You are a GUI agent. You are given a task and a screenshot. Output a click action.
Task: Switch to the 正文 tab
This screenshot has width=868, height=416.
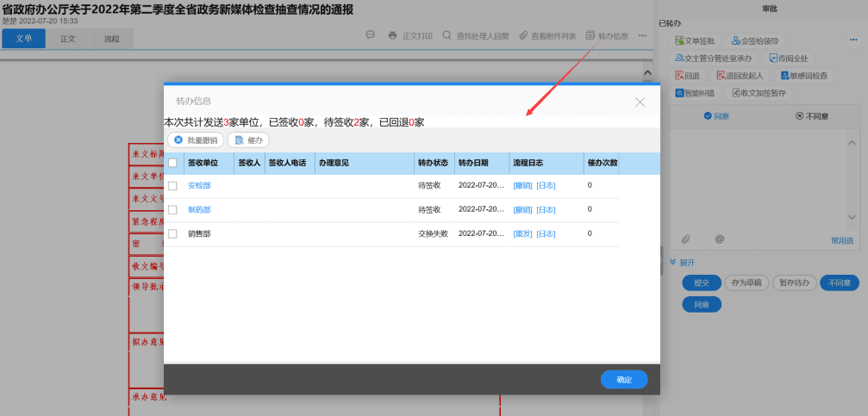67,39
